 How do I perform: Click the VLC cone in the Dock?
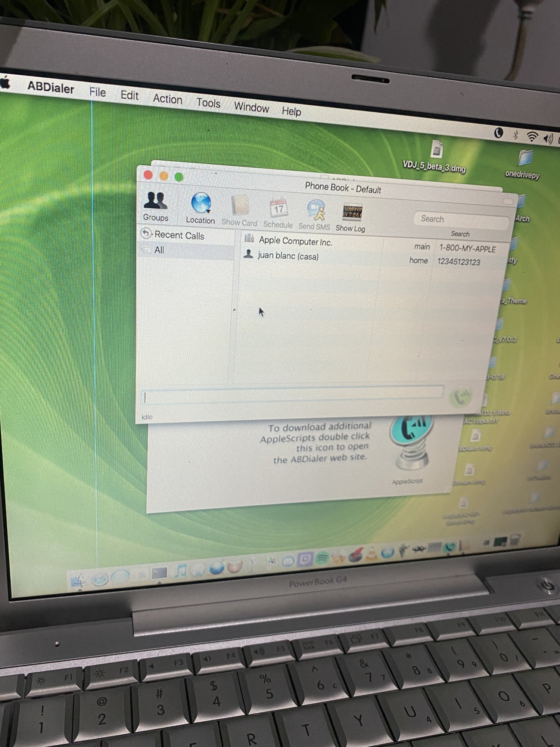coord(371,554)
